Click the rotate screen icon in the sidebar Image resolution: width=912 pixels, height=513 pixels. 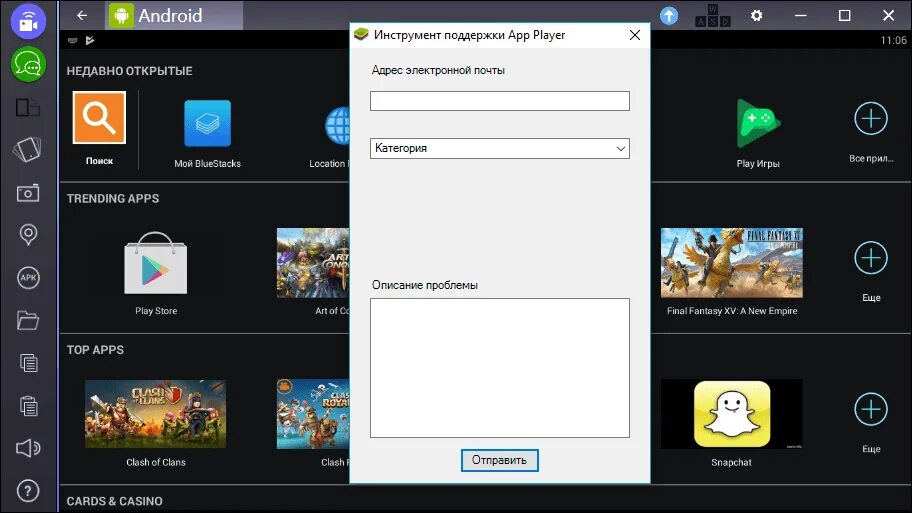[27, 149]
